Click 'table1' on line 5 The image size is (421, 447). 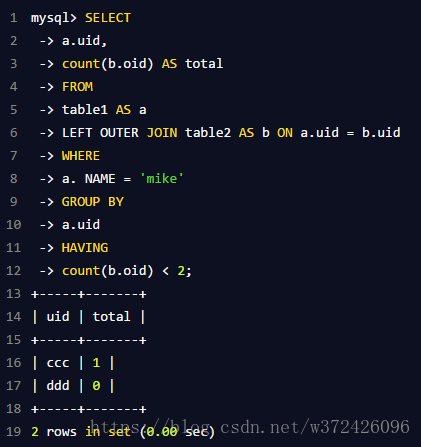pos(85,110)
